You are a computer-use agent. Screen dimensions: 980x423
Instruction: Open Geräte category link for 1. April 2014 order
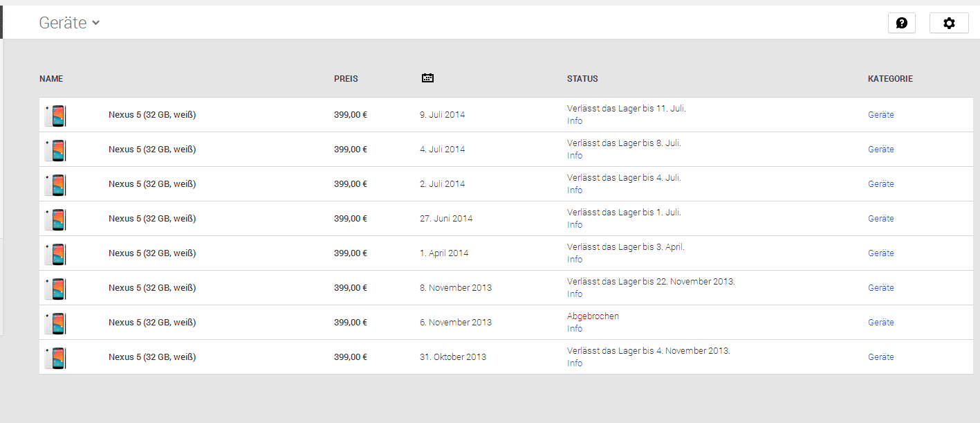tap(881, 253)
